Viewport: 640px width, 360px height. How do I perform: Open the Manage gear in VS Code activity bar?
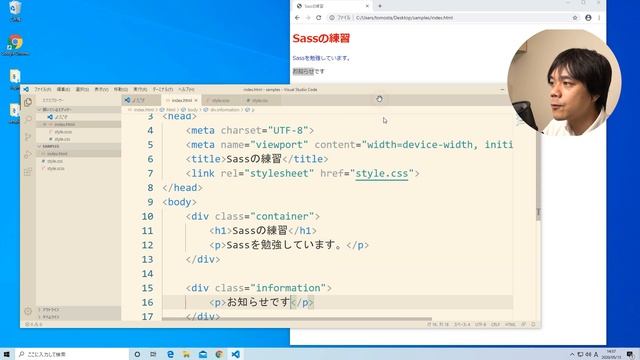pyautogui.click(x=28, y=311)
